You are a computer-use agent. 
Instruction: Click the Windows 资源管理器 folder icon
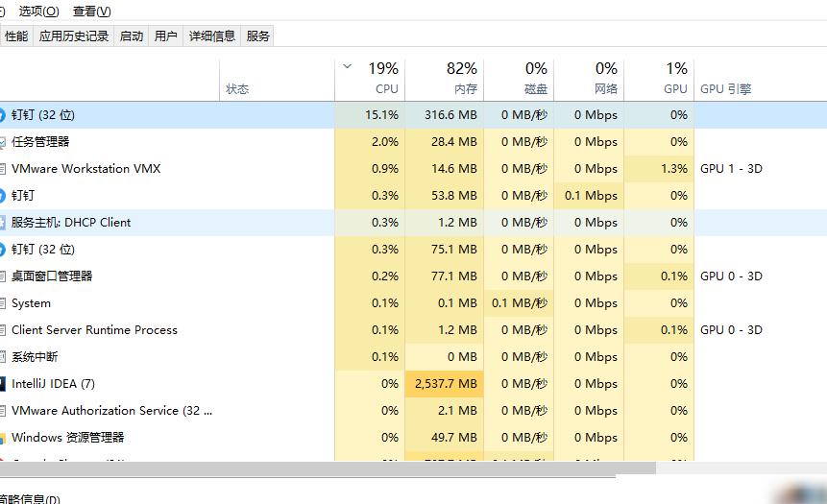[x=2, y=438]
